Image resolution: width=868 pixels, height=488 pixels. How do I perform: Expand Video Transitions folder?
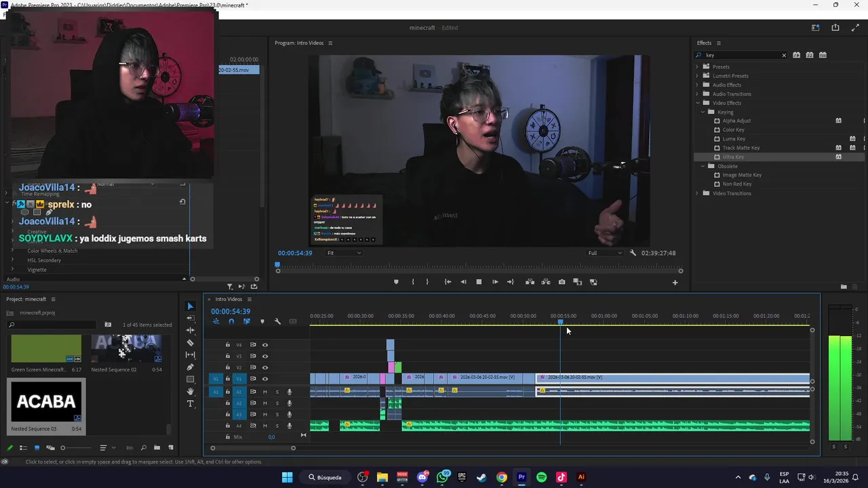(697, 193)
